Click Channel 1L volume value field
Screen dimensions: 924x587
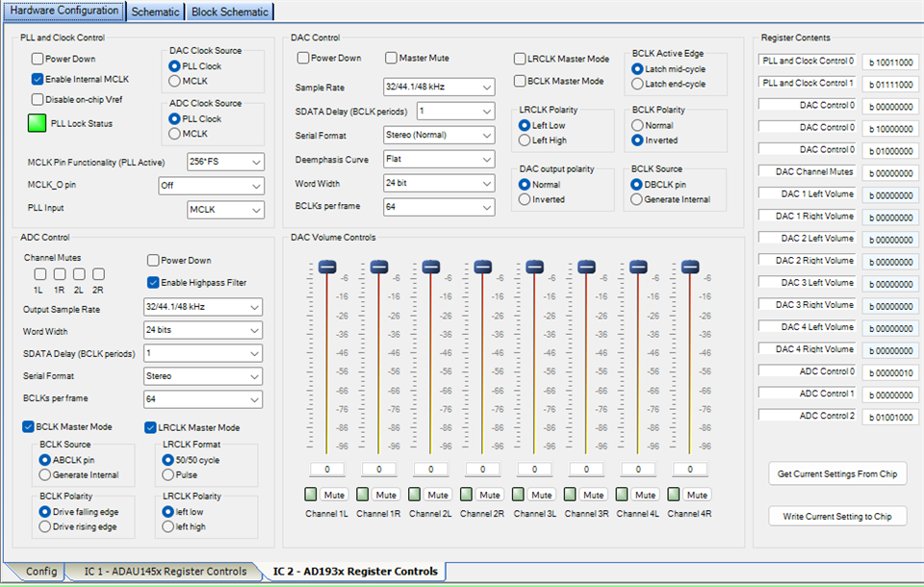327,470
